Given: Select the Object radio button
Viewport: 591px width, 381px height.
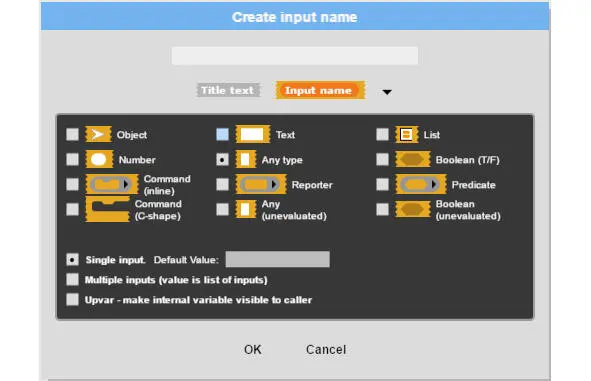Looking at the screenshot, I should 72,134.
